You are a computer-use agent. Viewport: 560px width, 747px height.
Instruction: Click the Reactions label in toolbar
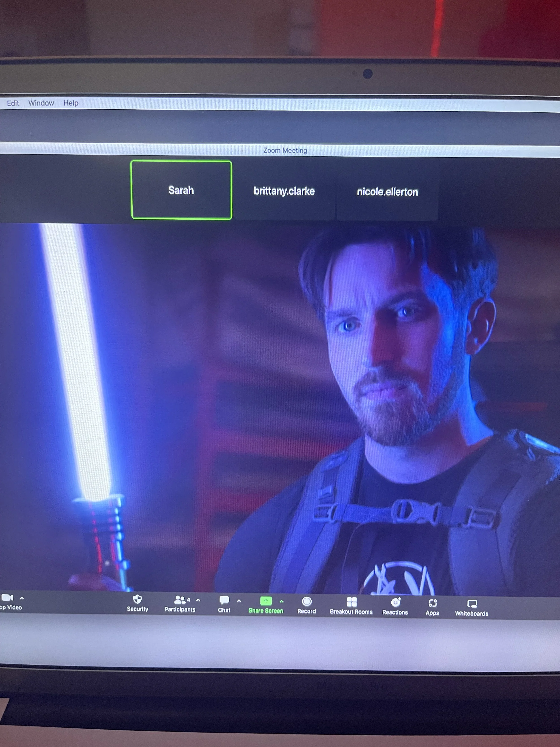click(395, 613)
